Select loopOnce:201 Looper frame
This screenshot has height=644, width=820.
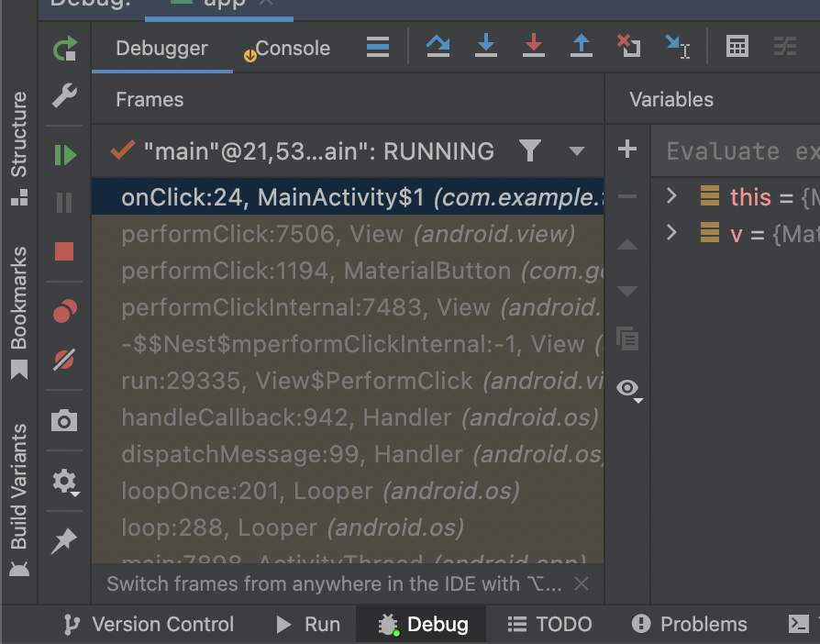click(348, 491)
